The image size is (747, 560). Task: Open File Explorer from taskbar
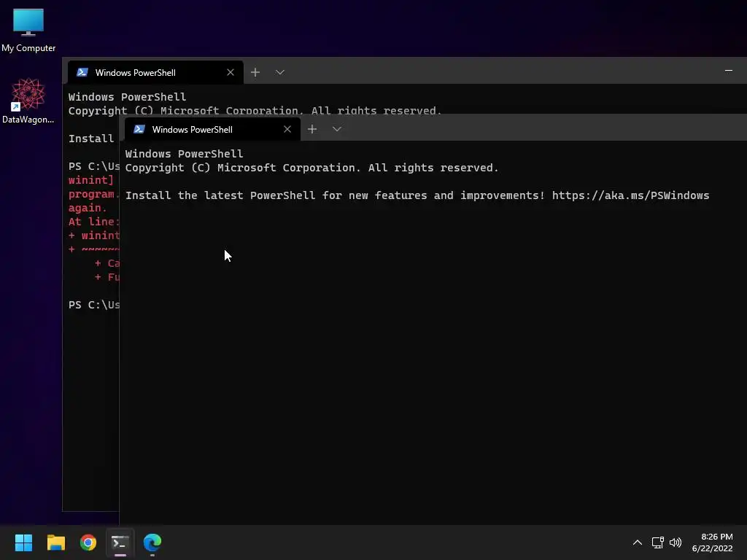click(x=55, y=542)
